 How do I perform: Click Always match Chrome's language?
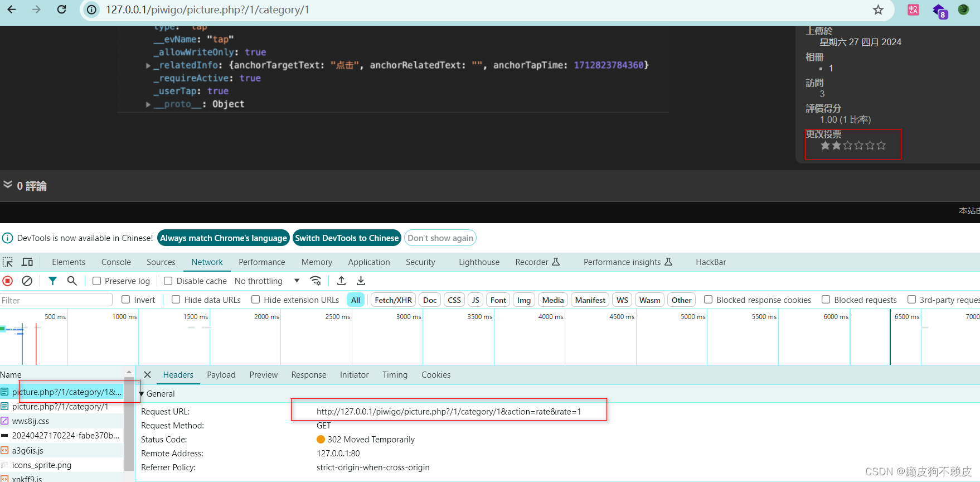224,238
